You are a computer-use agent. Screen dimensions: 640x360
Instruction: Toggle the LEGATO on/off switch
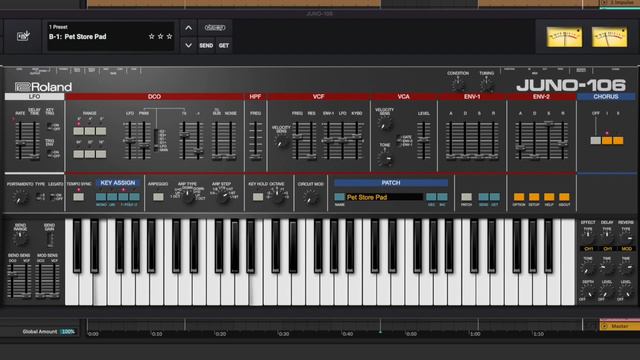pos(53,197)
